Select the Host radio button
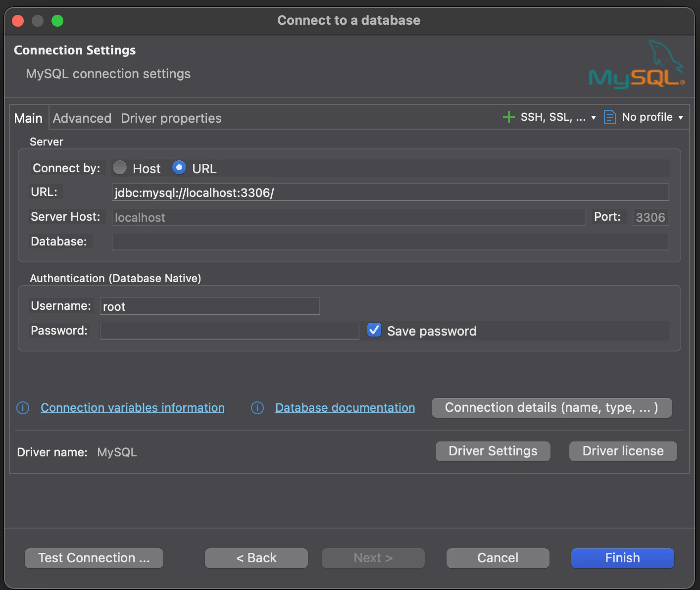 tap(120, 167)
